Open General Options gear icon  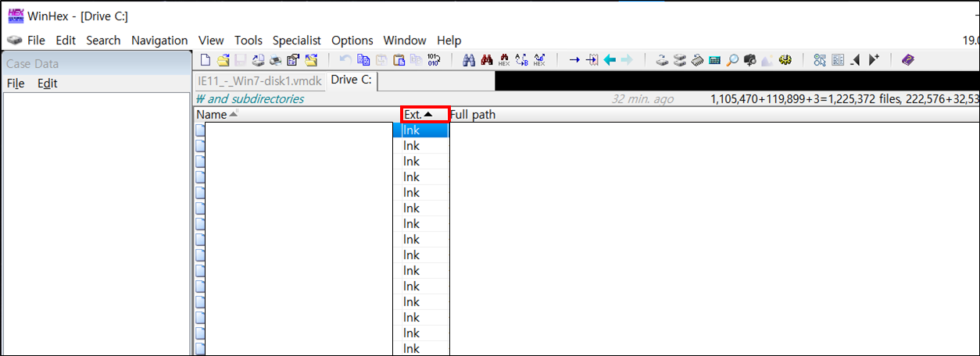coord(785,59)
